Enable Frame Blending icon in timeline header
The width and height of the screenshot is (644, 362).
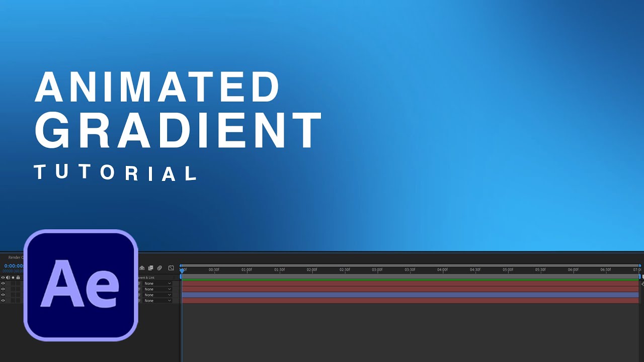click(150, 268)
